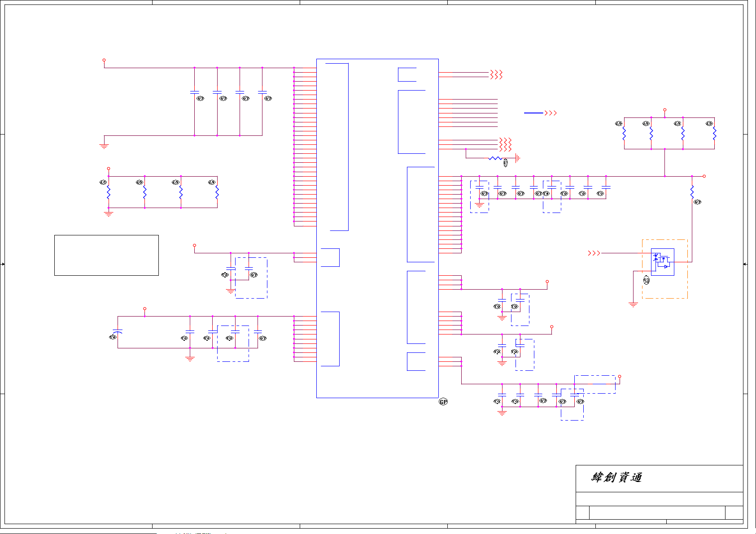
Task: Click the blue line's off-page arrow connector
Action: click(x=551, y=113)
